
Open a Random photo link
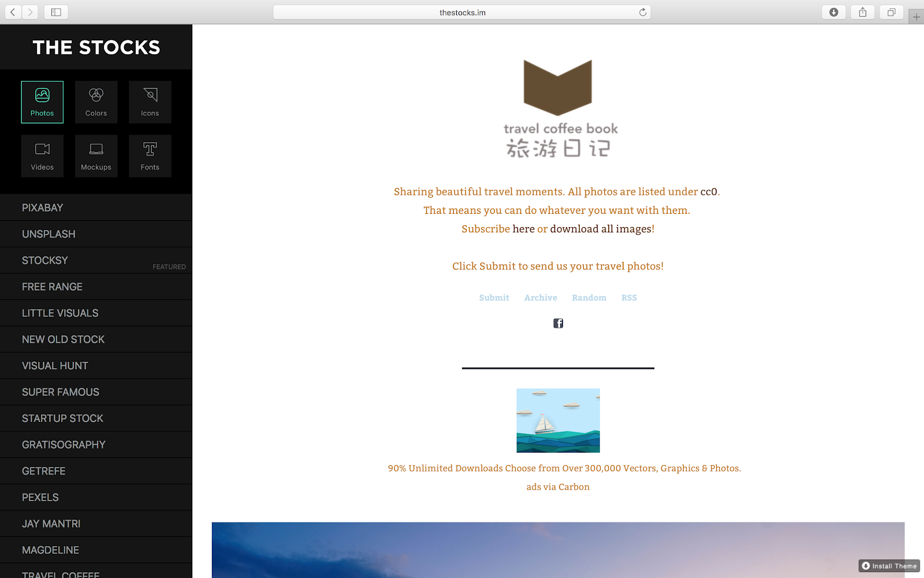589,298
